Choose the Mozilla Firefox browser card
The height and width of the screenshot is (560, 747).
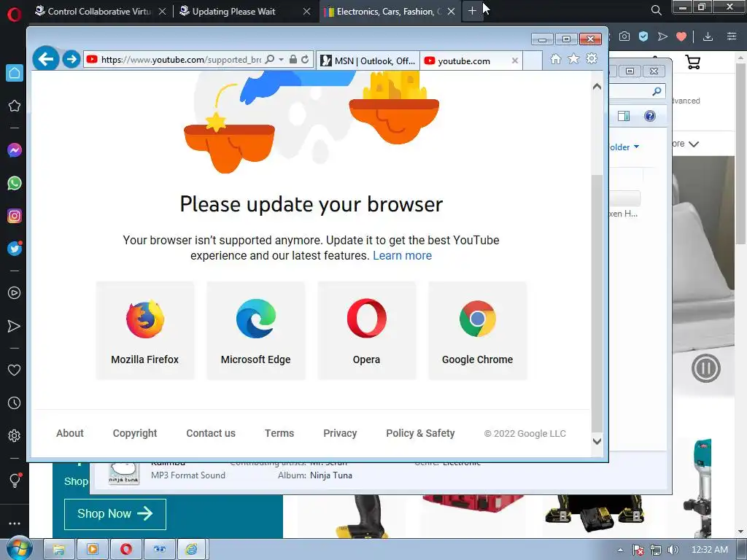click(145, 330)
